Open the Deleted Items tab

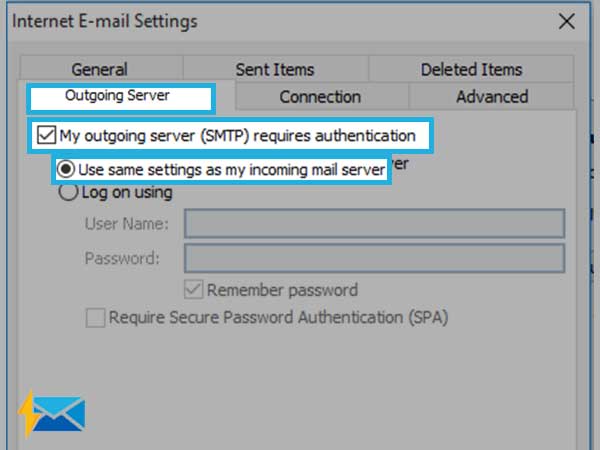point(471,70)
